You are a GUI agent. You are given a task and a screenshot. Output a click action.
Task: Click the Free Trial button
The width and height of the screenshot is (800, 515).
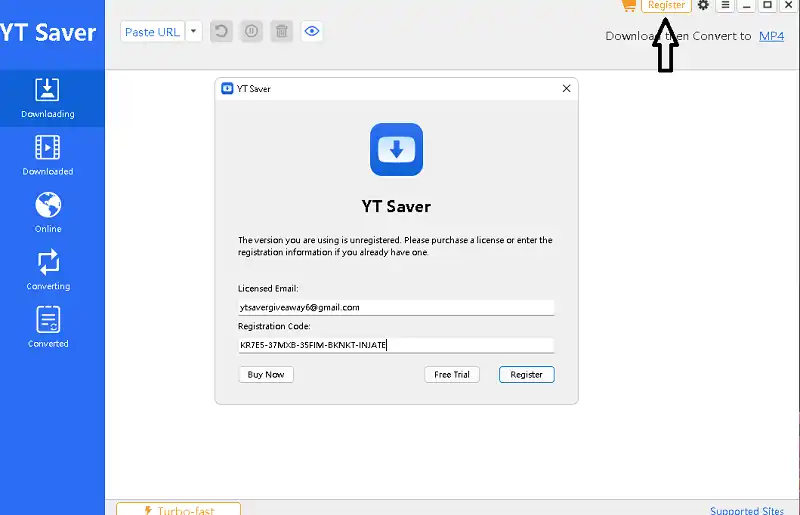click(452, 375)
